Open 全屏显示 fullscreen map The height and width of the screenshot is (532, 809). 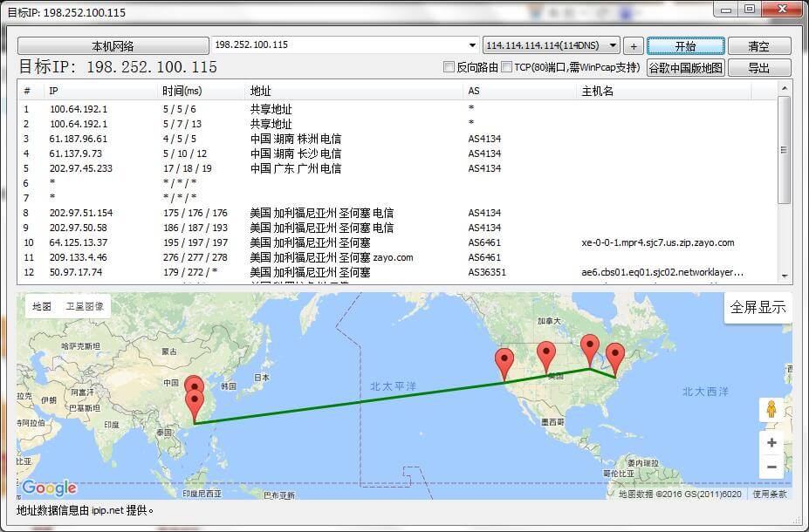[758, 307]
